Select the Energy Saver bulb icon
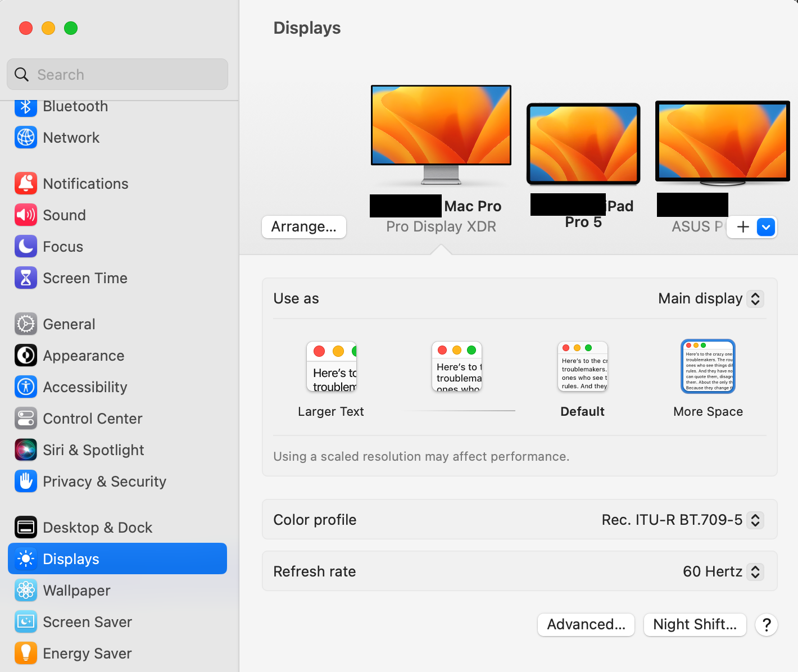This screenshot has height=672, width=798. click(26, 653)
